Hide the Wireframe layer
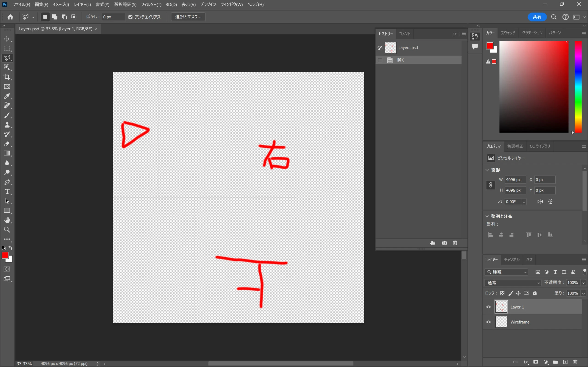Screen dimensions: 588x367 488,322
